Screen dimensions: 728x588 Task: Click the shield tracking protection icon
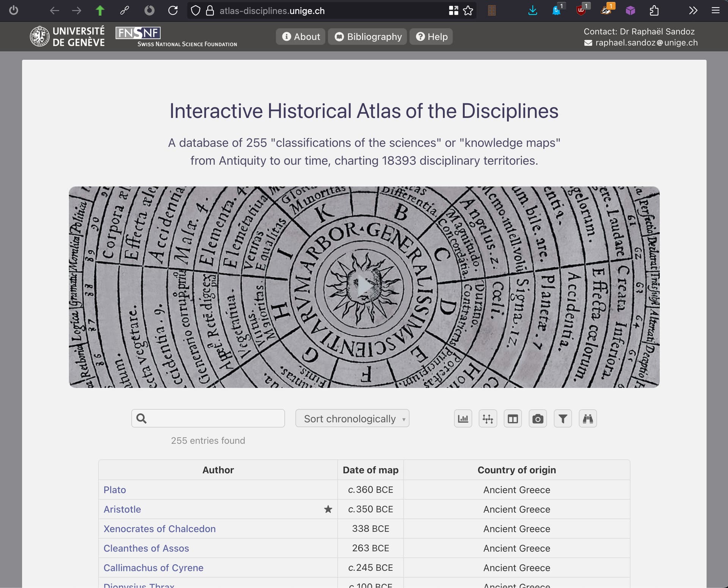click(195, 11)
